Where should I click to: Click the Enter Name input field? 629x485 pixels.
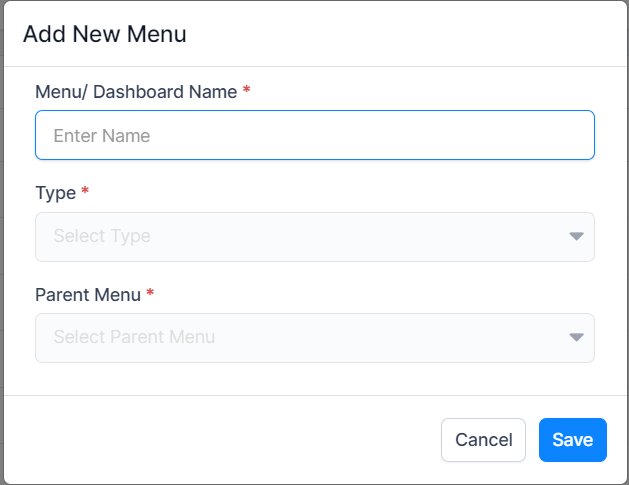click(x=314, y=135)
